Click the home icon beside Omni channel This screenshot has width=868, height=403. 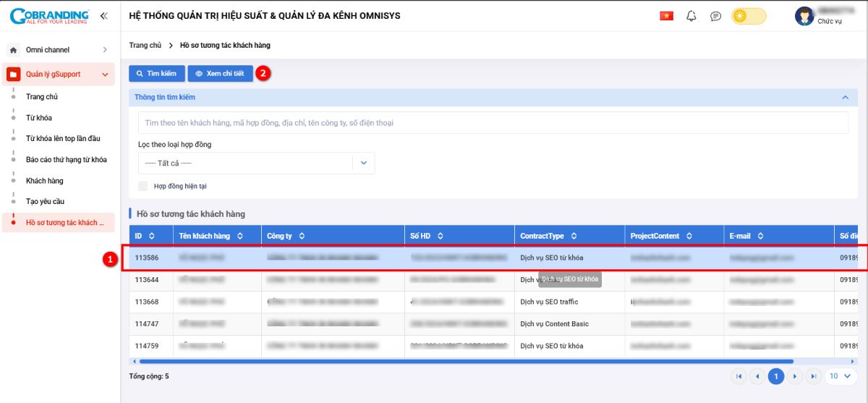13,50
